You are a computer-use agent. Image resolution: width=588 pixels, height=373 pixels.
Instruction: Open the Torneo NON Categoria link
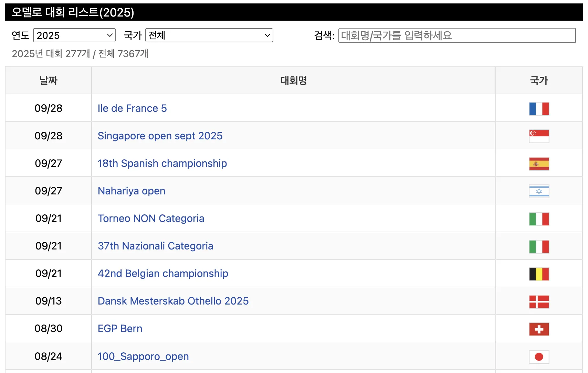[x=151, y=219]
